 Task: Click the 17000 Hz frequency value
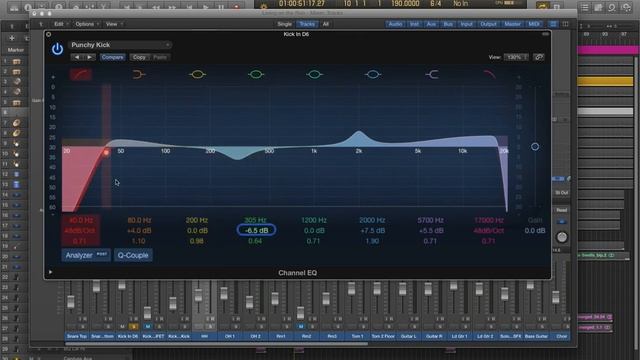pyautogui.click(x=489, y=220)
